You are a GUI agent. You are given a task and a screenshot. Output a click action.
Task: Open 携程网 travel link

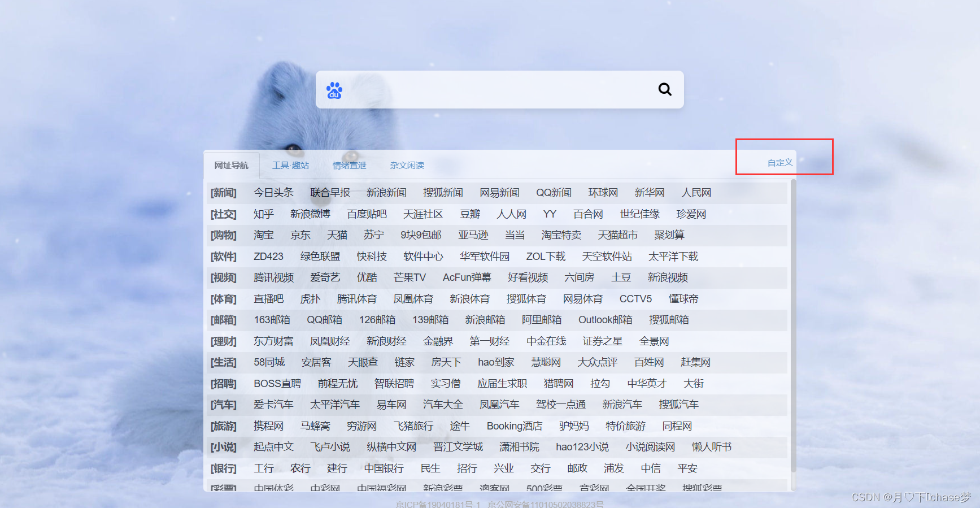(268, 426)
